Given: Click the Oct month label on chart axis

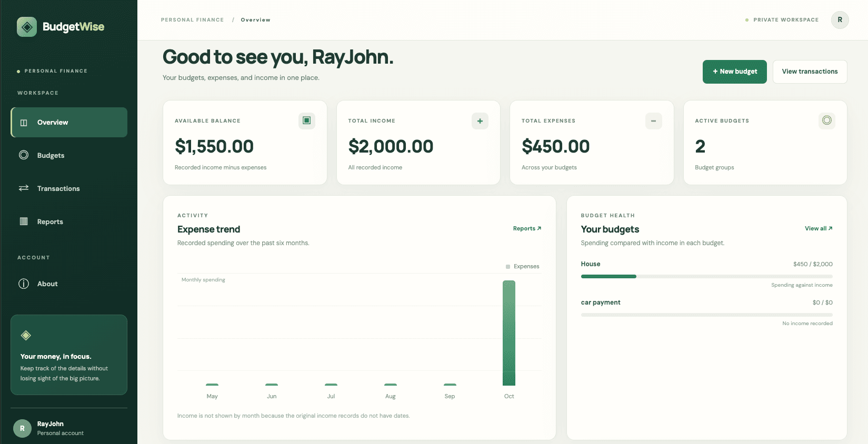Looking at the screenshot, I should tap(509, 396).
